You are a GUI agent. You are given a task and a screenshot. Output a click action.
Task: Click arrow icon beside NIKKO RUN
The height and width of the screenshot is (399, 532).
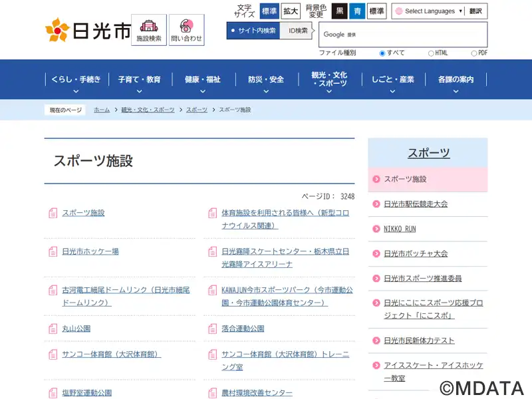click(376, 229)
